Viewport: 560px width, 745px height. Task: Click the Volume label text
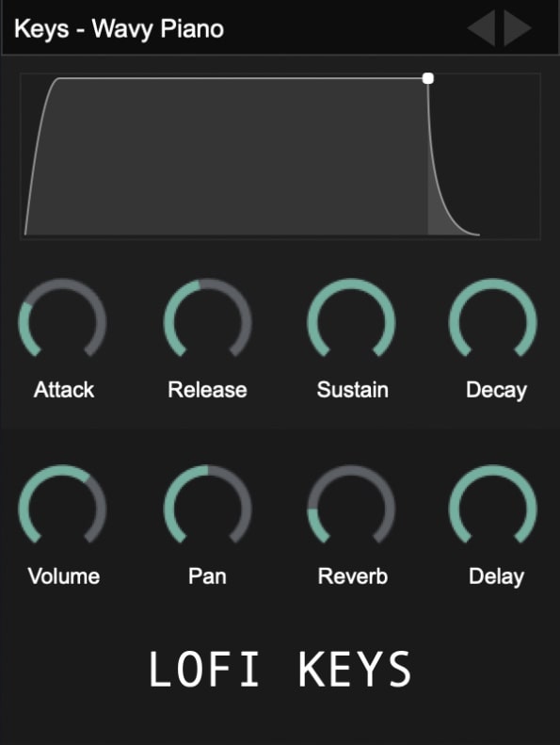click(x=64, y=576)
